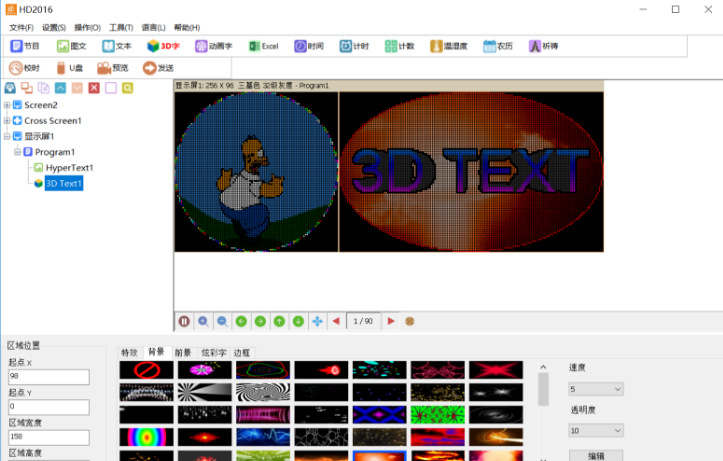Add a 计数 counter area
This screenshot has width=723, height=461.
400,46
